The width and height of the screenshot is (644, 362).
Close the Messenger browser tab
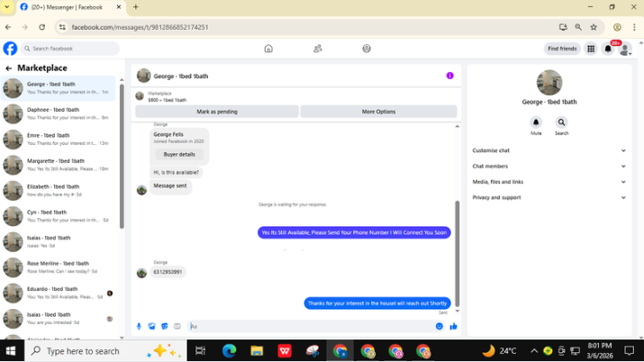[119, 7]
